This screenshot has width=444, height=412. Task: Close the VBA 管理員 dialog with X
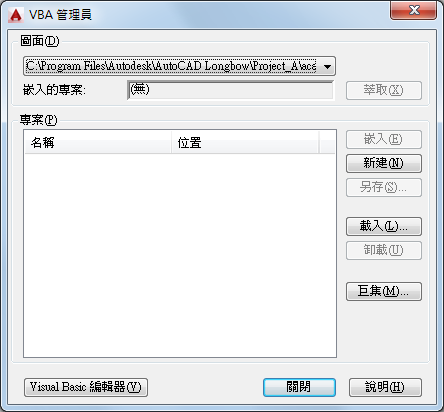click(x=413, y=11)
